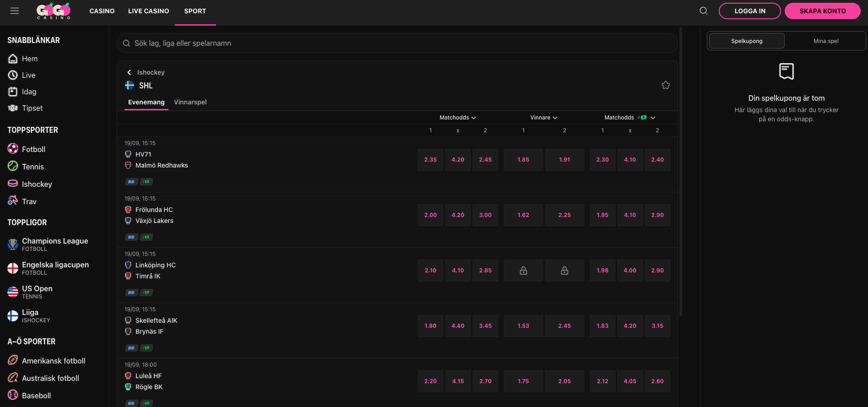Click the GoGo Casino logo
The height and width of the screenshot is (407, 868).
pos(54,11)
